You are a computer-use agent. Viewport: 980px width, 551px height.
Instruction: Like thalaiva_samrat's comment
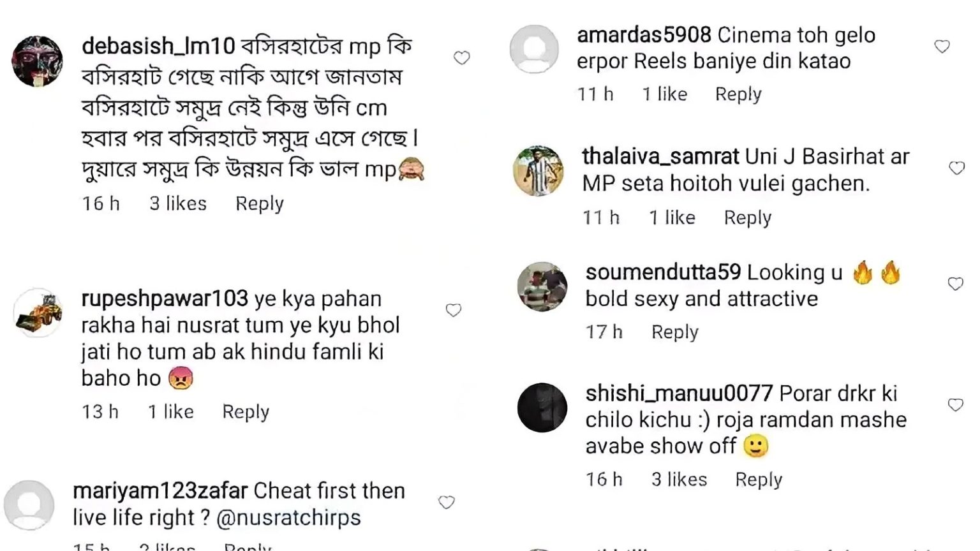click(956, 168)
